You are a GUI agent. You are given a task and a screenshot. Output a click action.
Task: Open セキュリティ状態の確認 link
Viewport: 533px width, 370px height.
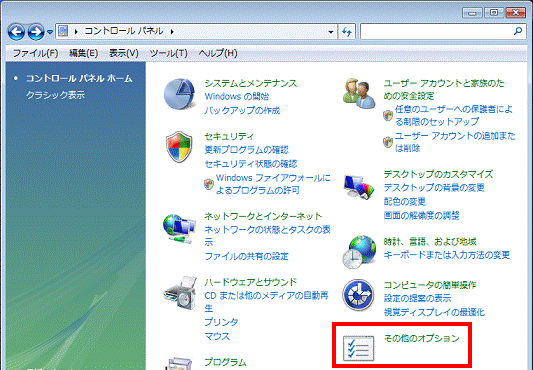pos(251,164)
